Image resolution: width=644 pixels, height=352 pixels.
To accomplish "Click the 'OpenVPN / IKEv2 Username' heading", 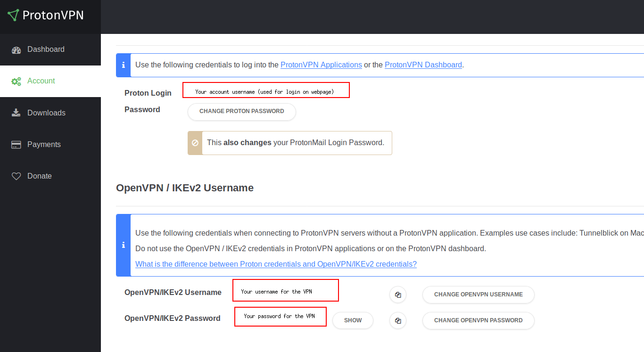I will (185, 188).
